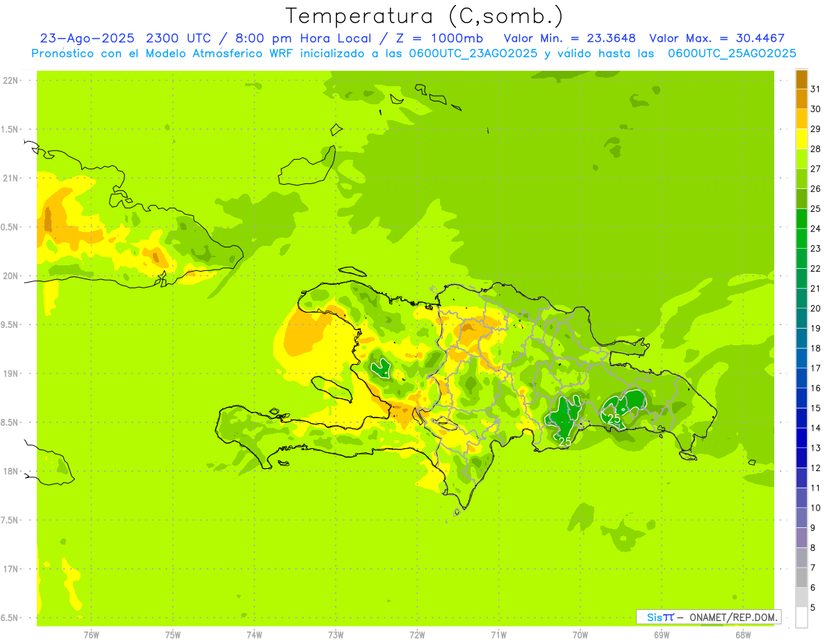Click the legend value "20"
This screenshot has width=834, height=644.
(x=815, y=308)
